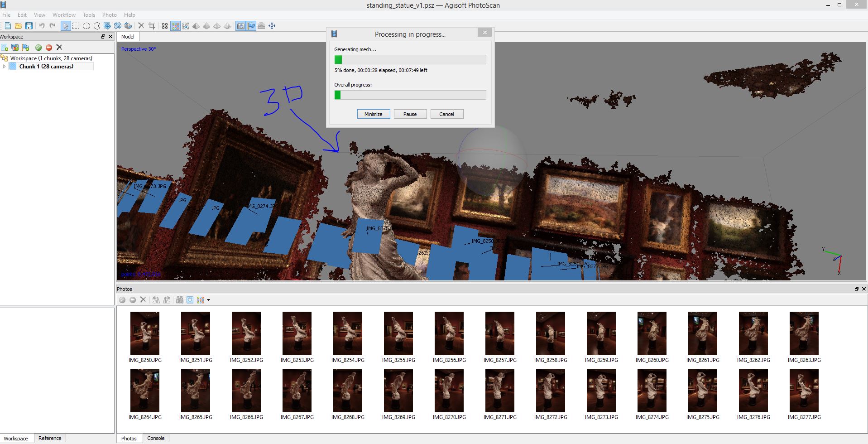This screenshot has width=868, height=444.
Task: Switch to Dense Cloud Classes view
Action: click(186, 26)
